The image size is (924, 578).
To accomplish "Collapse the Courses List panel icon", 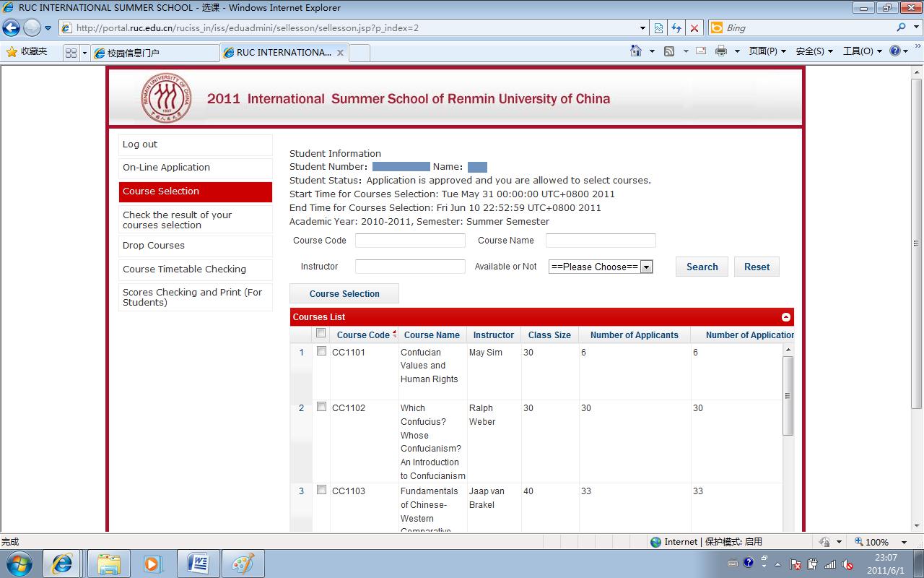I will click(786, 317).
